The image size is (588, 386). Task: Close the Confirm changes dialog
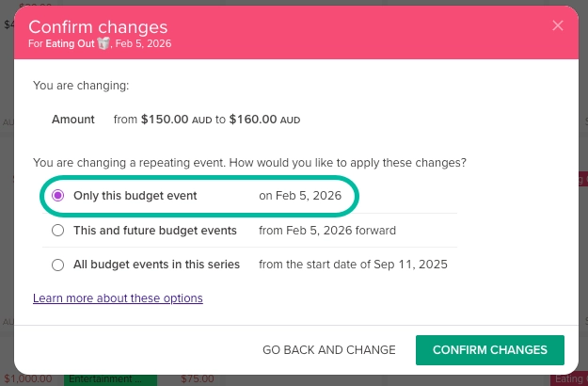pyautogui.click(x=558, y=25)
